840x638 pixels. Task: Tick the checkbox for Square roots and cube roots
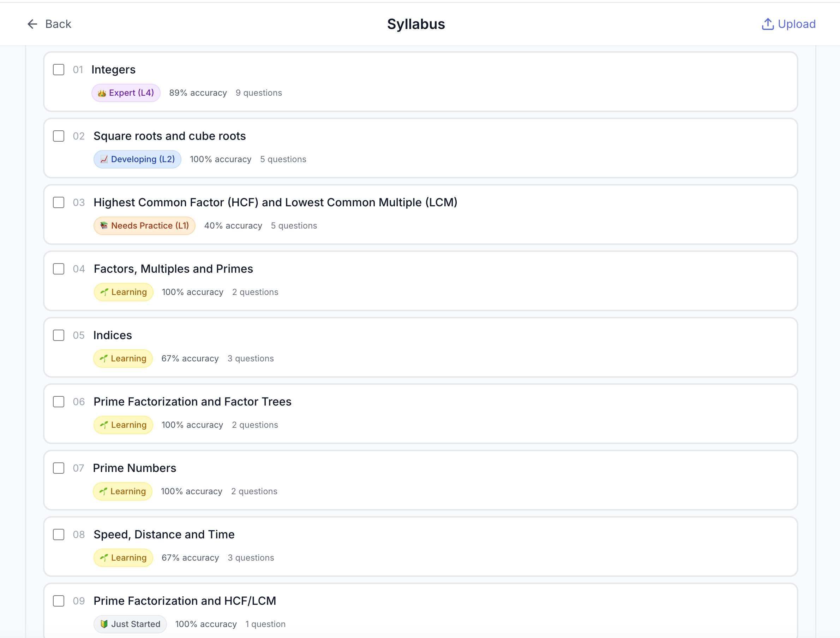(x=59, y=136)
